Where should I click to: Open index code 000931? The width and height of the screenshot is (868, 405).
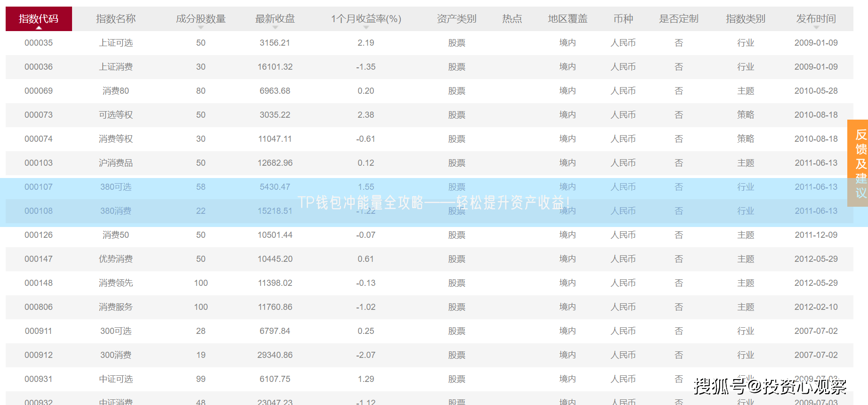point(39,379)
